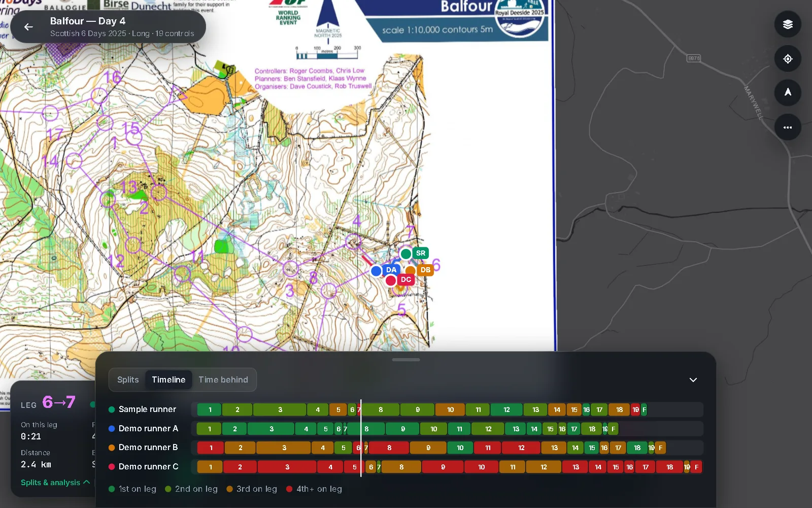The image size is (812, 508).
Task: Click Demo runner B leg 12 segment
Action: (x=521, y=448)
